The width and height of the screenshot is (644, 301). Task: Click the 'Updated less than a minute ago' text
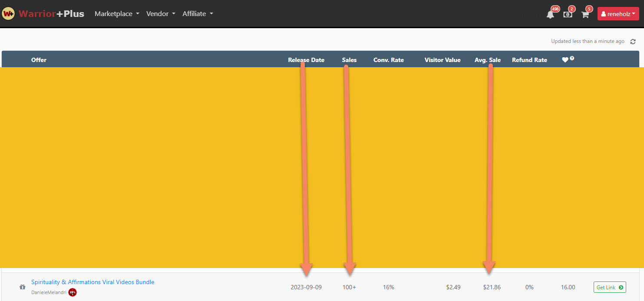(x=588, y=41)
